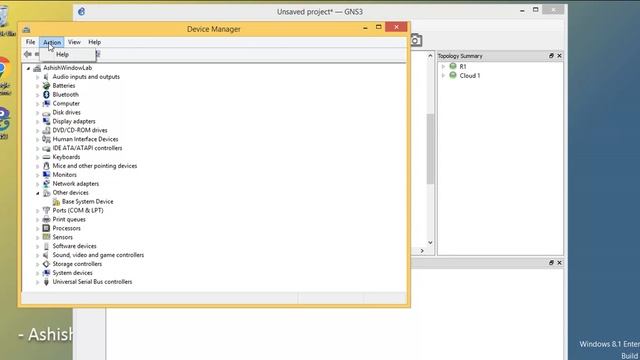Click the GNS3 scroll down arrow
The image size is (640, 360).
(430, 243)
